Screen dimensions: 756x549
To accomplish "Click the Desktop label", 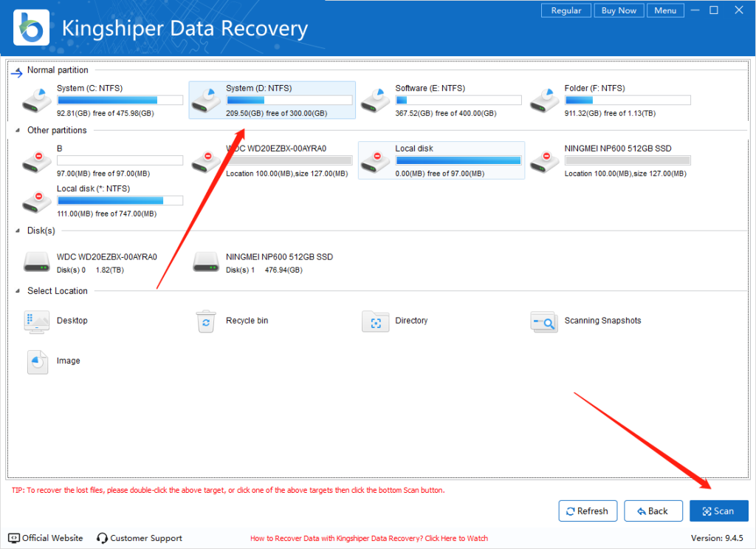I will (72, 321).
